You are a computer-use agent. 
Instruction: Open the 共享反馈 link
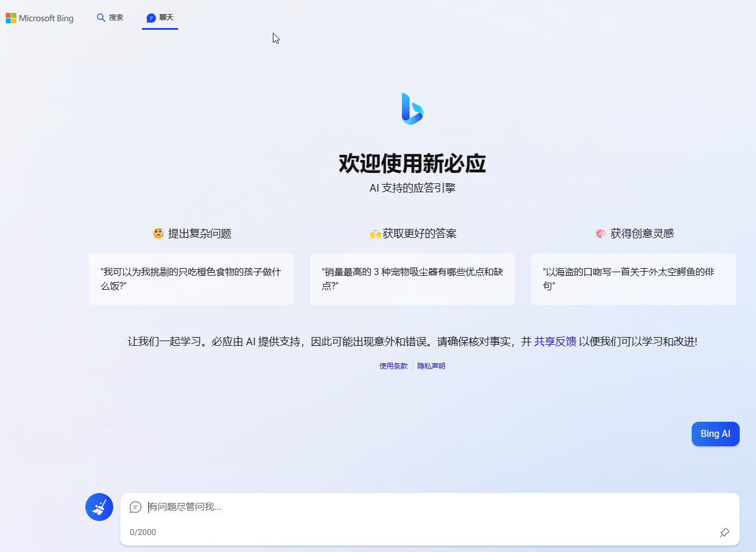(554, 341)
